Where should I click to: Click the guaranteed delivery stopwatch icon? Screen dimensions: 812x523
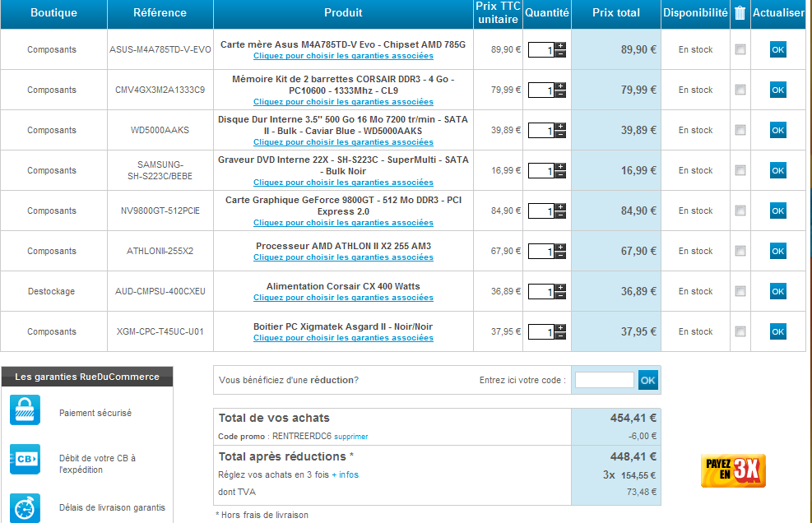point(25,507)
